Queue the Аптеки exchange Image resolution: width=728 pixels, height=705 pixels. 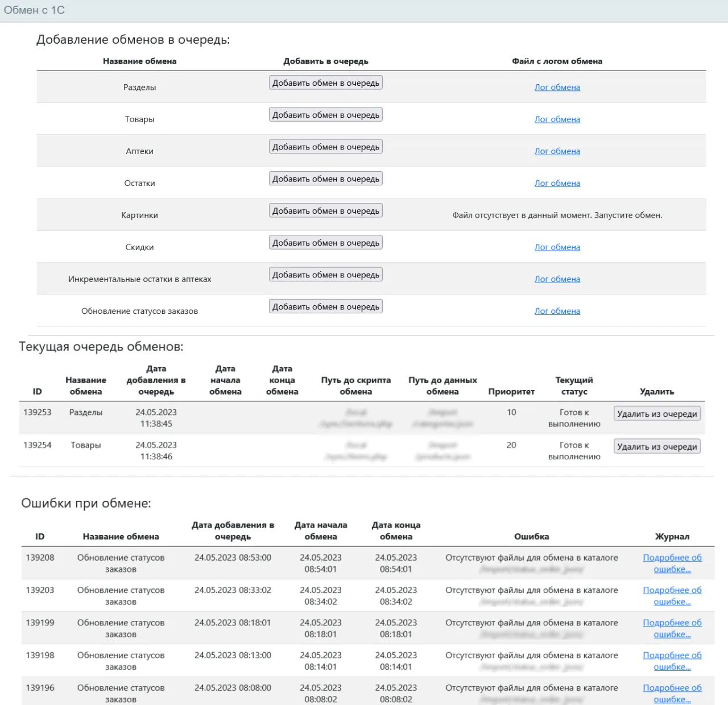(x=325, y=147)
